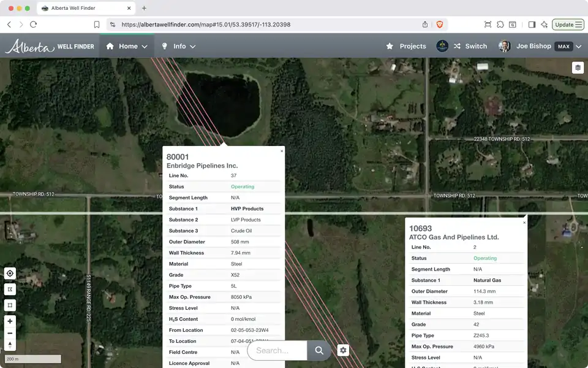Click the 200 m scale bar
Screen dimensions: 588x368
[x=33, y=359]
